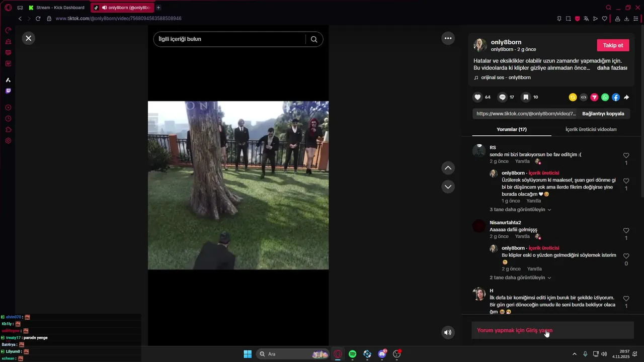Image resolution: width=644 pixels, height=362 pixels.
Task: Submit related content search with magnifier
Action: (x=314, y=39)
